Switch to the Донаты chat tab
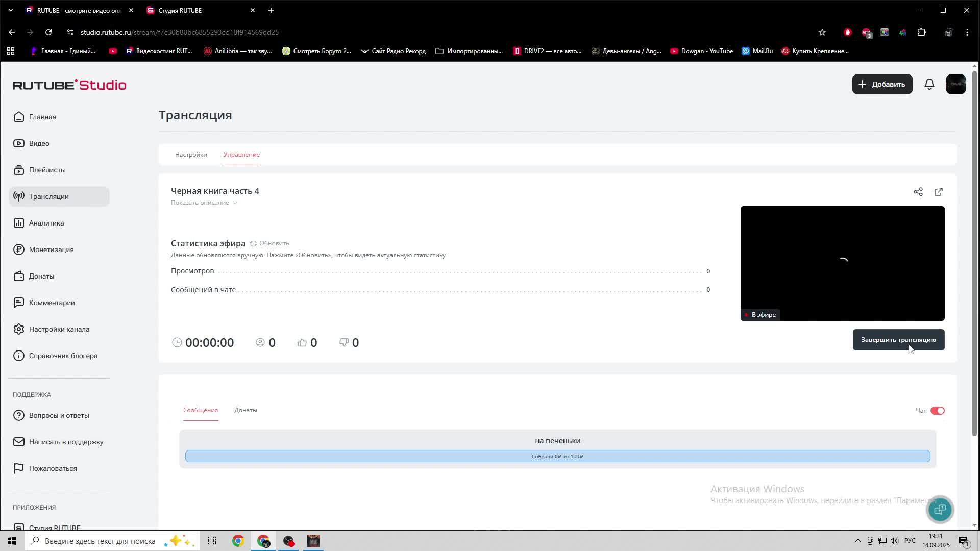 [x=246, y=410]
